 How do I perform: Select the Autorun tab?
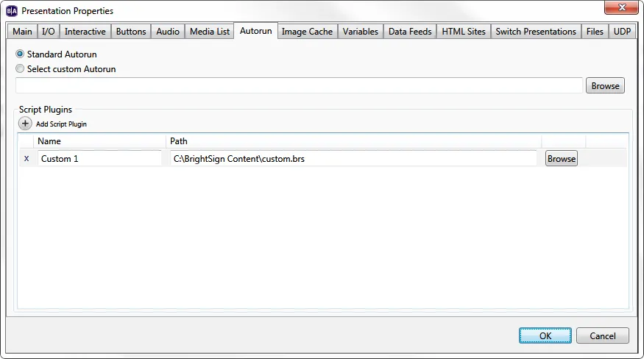pos(256,31)
